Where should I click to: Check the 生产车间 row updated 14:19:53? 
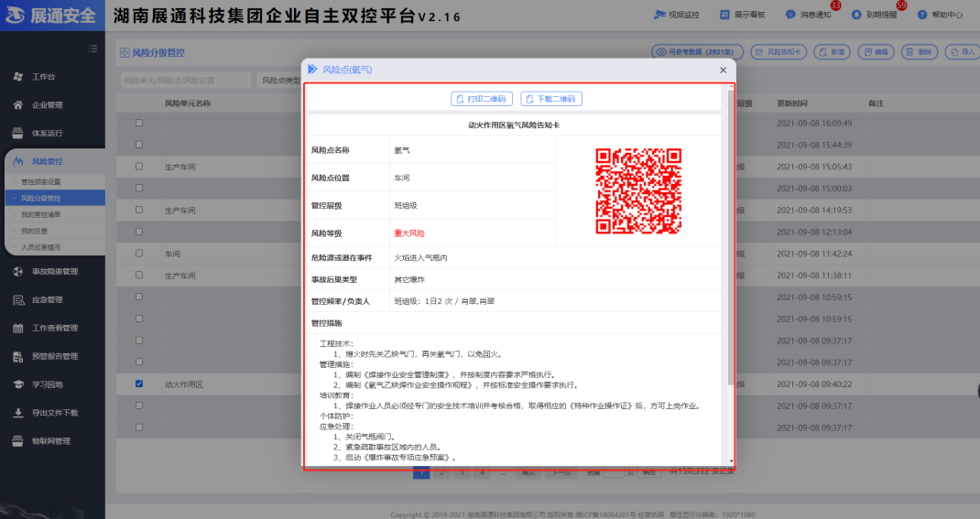click(138, 210)
